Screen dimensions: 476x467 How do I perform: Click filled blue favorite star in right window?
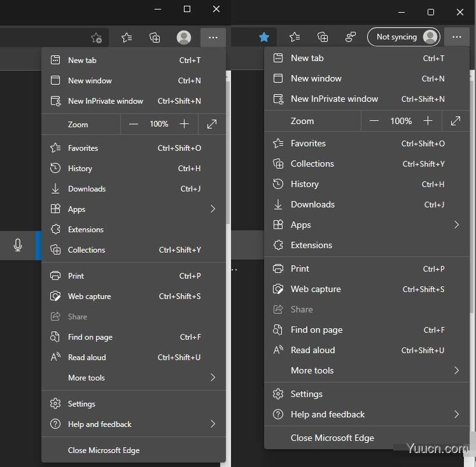264,37
